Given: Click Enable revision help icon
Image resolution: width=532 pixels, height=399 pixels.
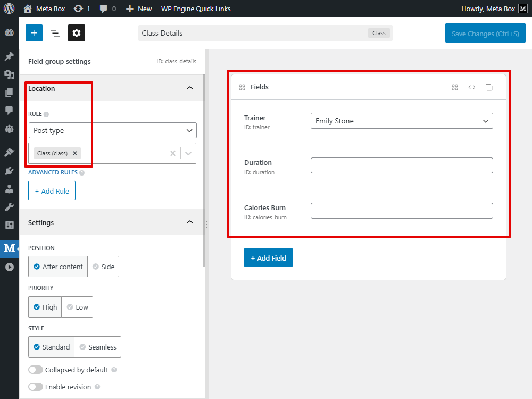Looking at the screenshot, I should click(97, 387).
